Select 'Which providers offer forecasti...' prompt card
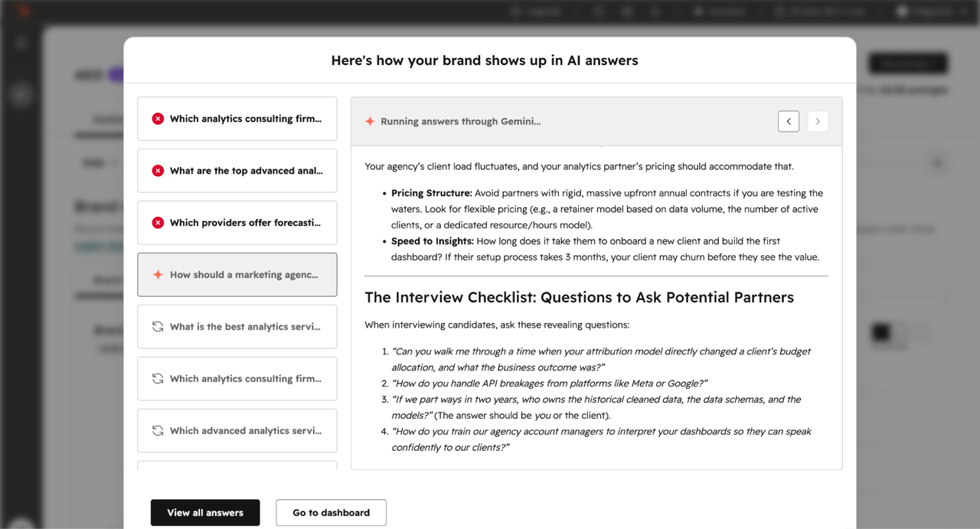Viewport: 980px width, 529px height. tap(237, 223)
